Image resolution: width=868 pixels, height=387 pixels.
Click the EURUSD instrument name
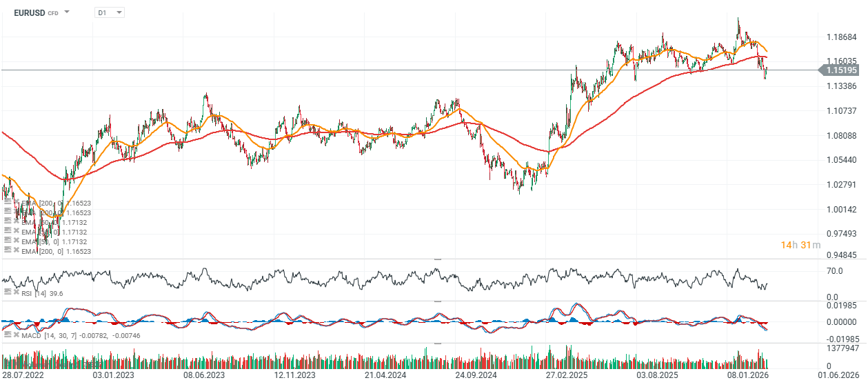coord(29,12)
